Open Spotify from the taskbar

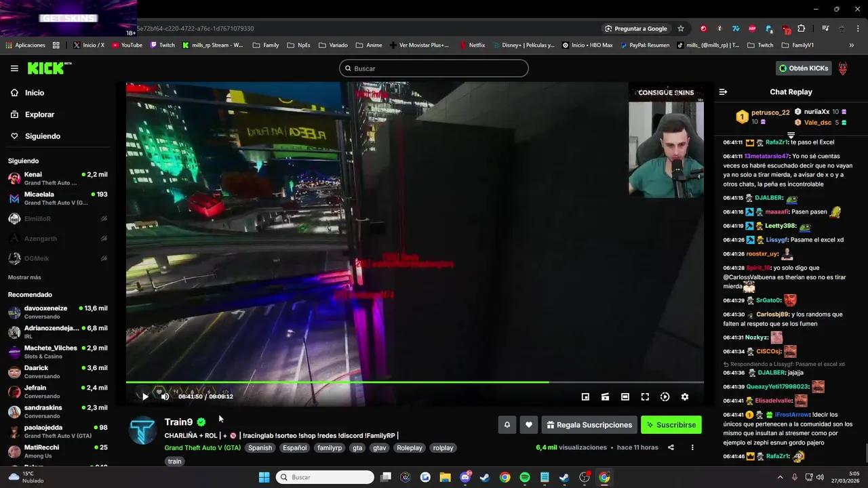click(525, 477)
